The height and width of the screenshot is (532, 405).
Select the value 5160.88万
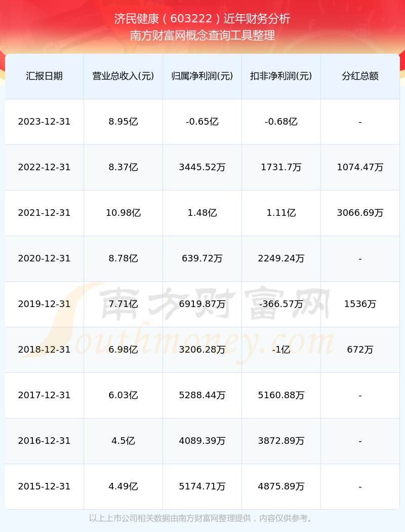tap(281, 395)
